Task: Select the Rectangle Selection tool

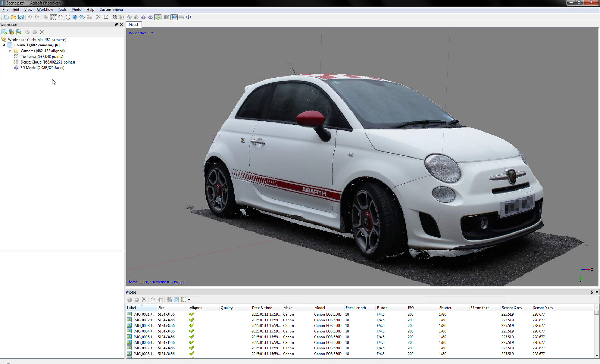Action: point(53,17)
